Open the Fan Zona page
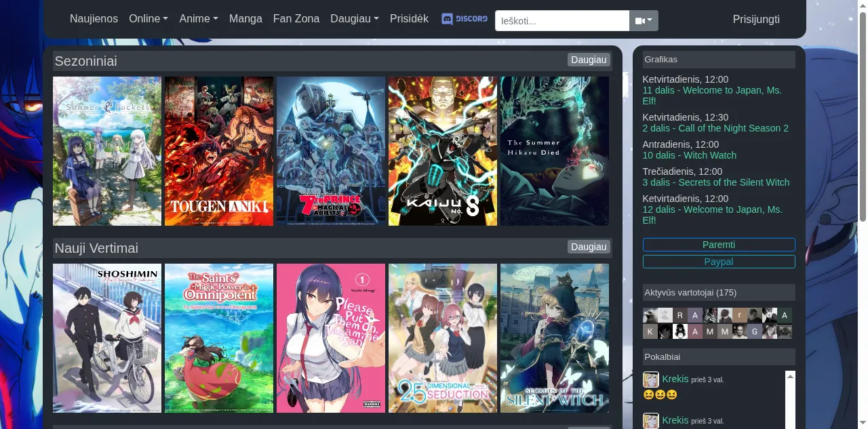The width and height of the screenshot is (868, 429). tap(296, 19)
